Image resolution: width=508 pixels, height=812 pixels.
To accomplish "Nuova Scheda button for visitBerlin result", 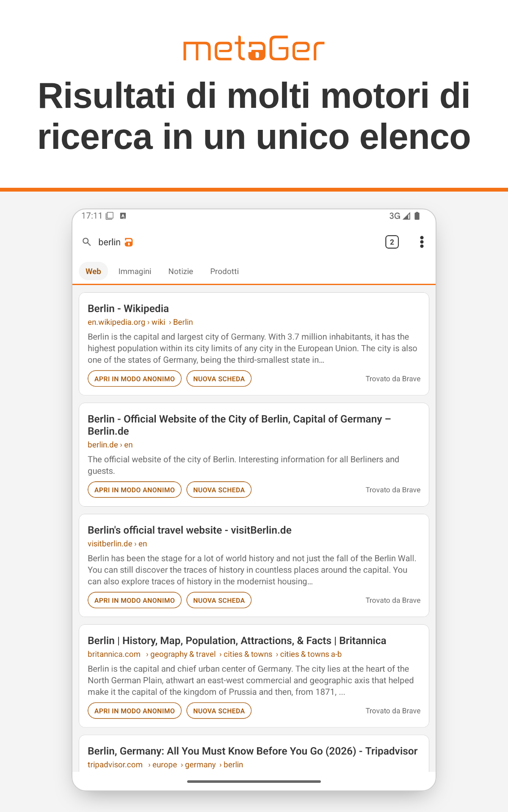I will tap(219, 600).
